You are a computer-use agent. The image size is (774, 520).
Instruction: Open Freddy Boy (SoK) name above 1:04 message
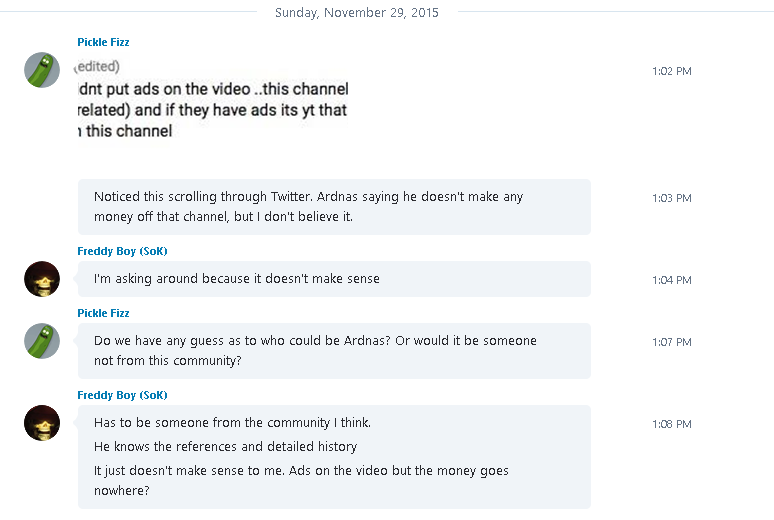pyautogui.click(x=122, y=251)
